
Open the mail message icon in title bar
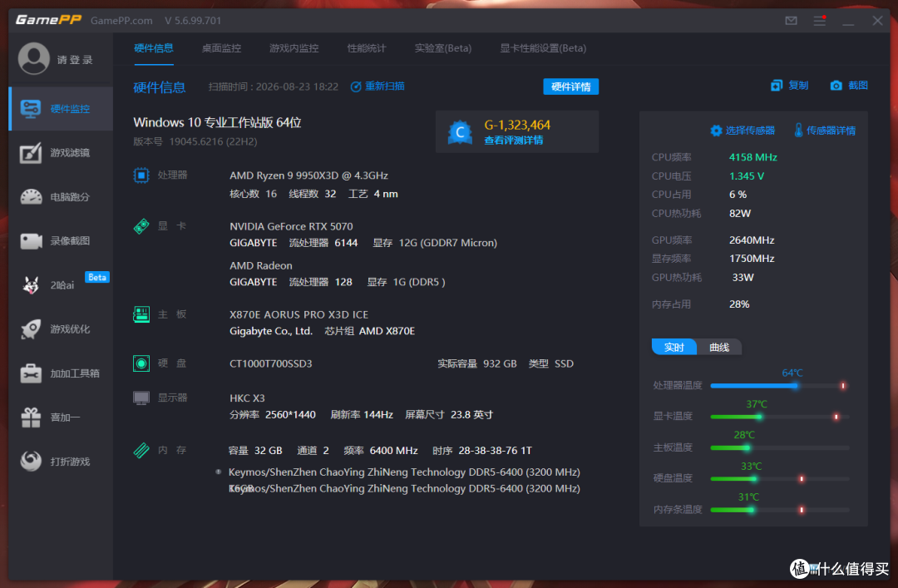tap(791, 21)
